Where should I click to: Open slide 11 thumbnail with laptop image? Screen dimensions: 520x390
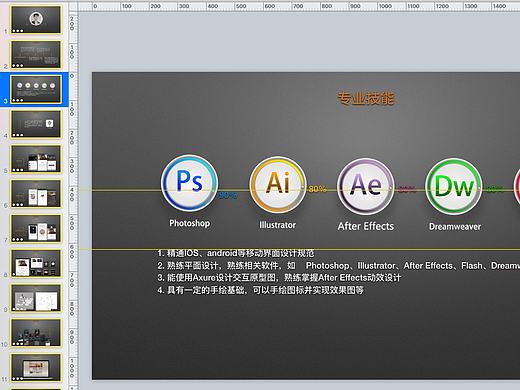click(36, 367)
